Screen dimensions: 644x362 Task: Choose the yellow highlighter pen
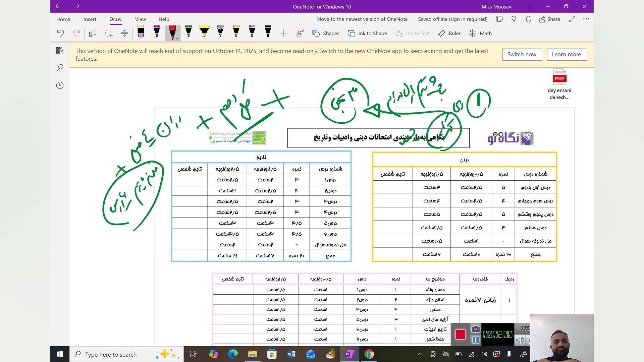pos(204,33)
